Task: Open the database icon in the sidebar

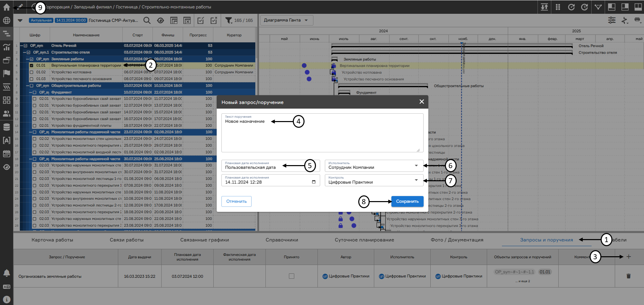Action: click(x=6, y=127)
